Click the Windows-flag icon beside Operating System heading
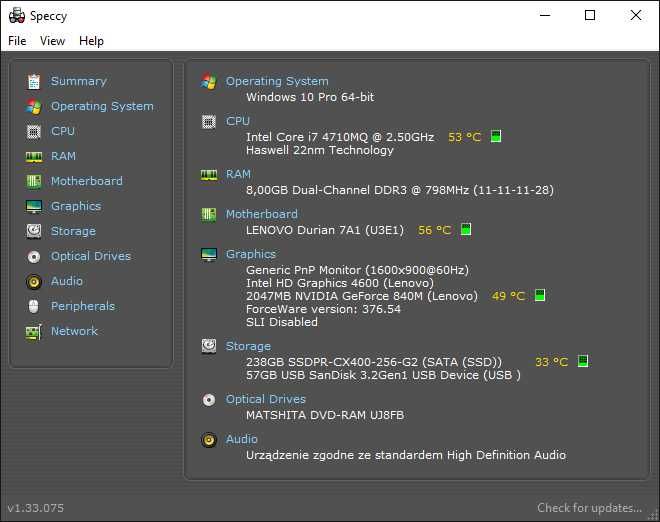 pyautogui.click(x=209, y=81)
